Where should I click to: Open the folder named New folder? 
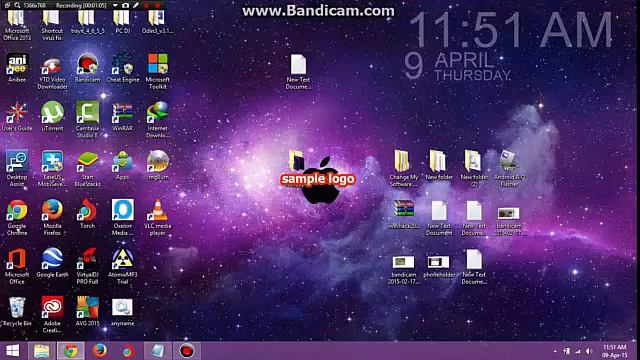[439, 165]
